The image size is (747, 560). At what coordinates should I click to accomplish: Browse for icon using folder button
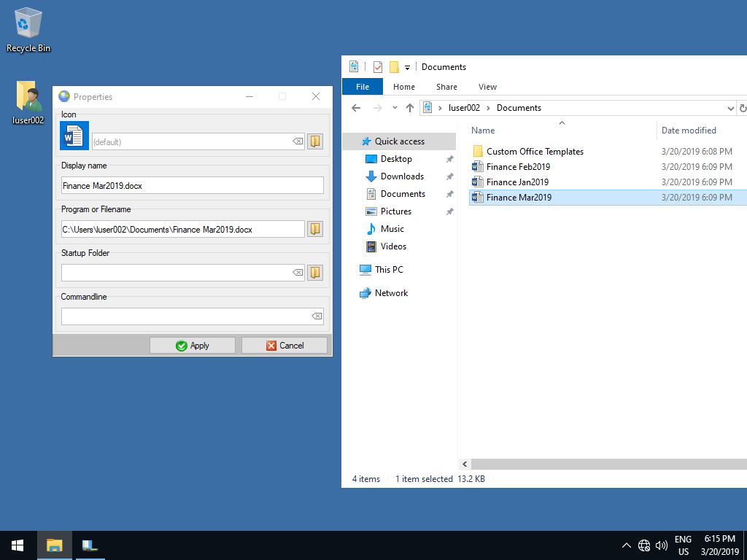click(315, 141)
